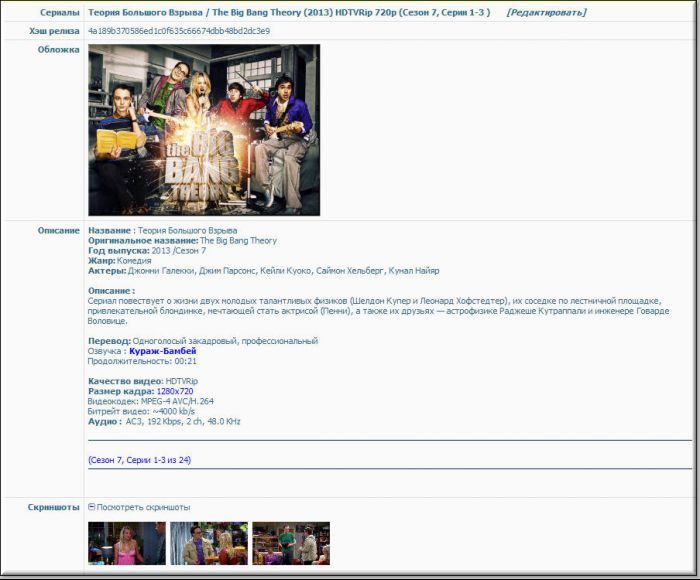The height and width of the screenshot is (580, 700).
Task: Follow the 'Кураж-Бамбей' voiceover link
Action: (162, 351)
